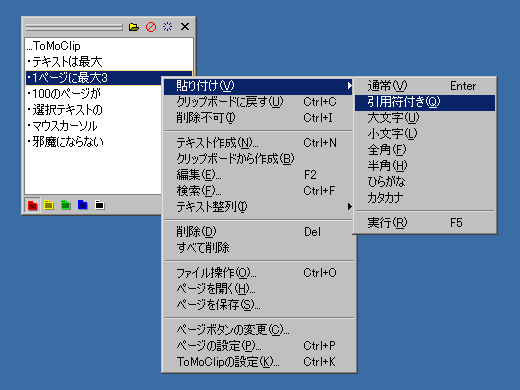Expand arrow next to テキスト整列(I)

click(x=349, y=207)
